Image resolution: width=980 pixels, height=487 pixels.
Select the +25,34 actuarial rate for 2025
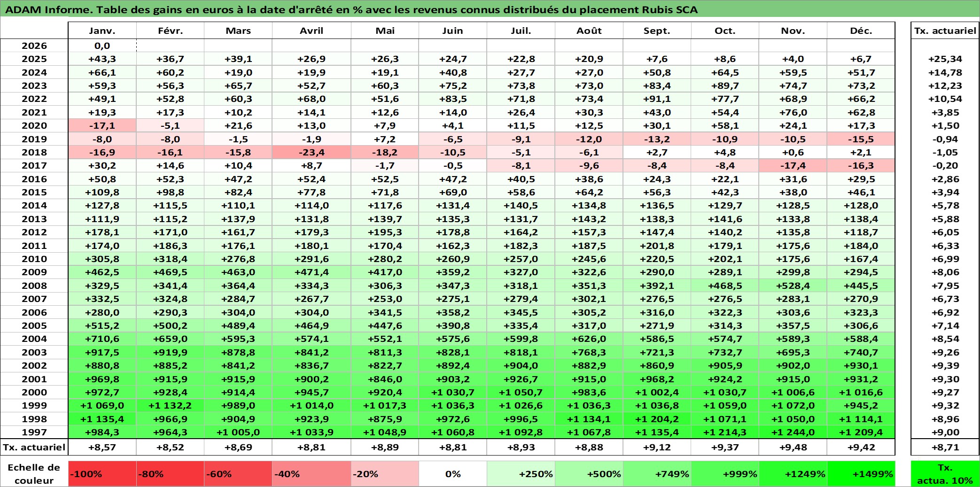(x=945, y=59)
